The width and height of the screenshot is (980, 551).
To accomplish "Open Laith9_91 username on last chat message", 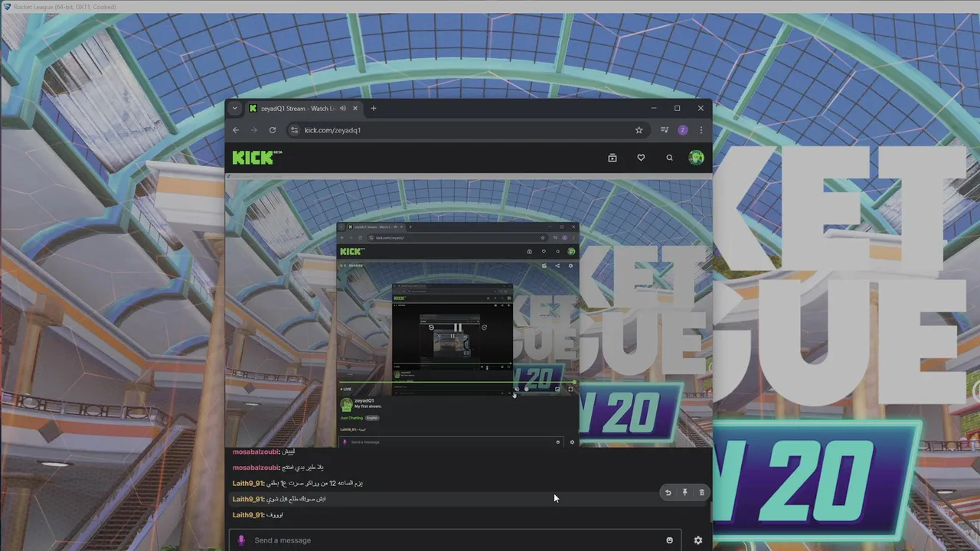I will [x=248, y=515].
